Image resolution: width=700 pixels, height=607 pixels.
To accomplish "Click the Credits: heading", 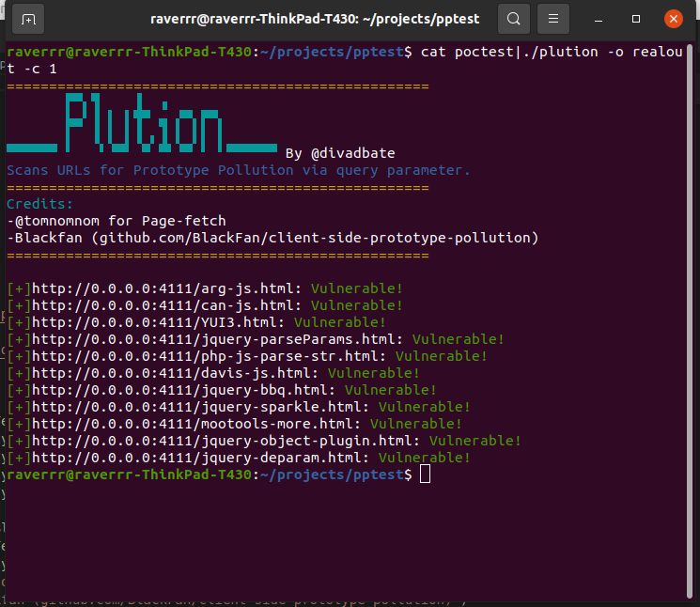I will (39, 204).
